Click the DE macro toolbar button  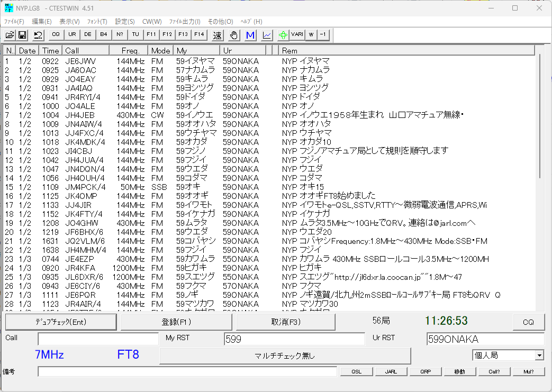(x=88, y=34)
